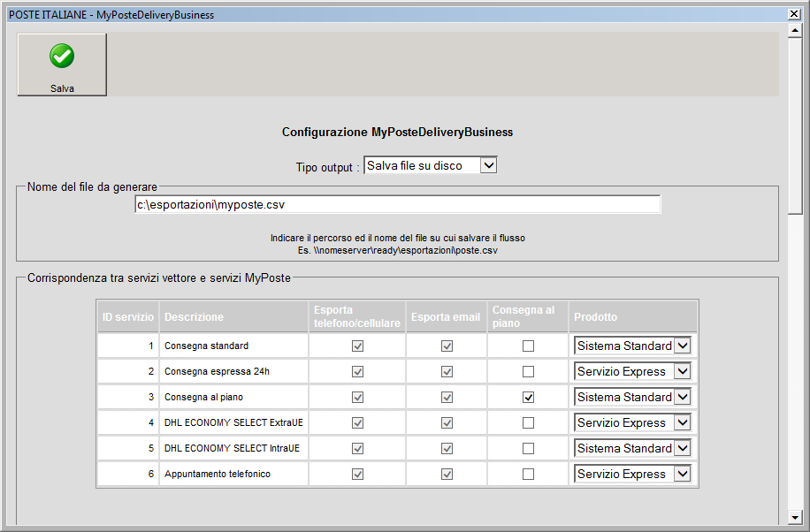
Task: Toggle Esporta email for DHL ECONOMY SELECT ExtraUE
Action: (x=447, y=422)
